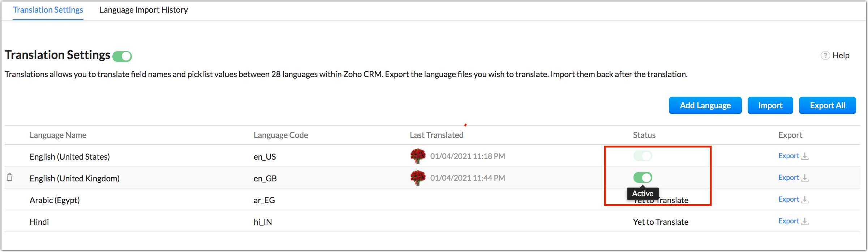Click the rose avatar in the English (United Kingdom) row
Image resolution: width=868 pixels, height=252 pixels.
(x=418, y=178)
